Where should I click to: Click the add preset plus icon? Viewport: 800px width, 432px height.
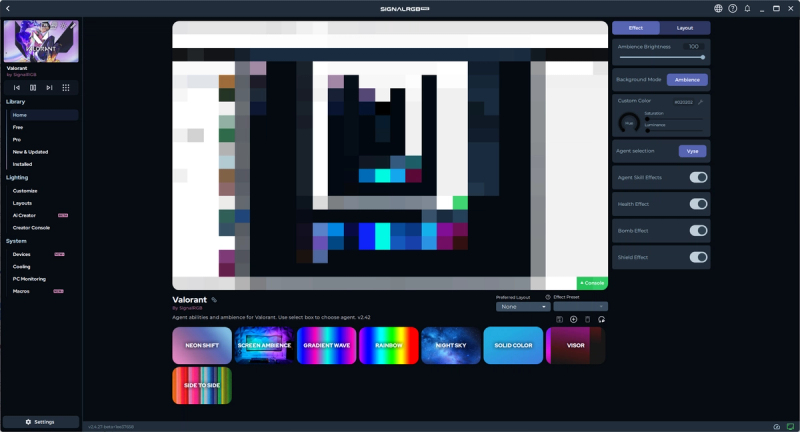(574, 319)
